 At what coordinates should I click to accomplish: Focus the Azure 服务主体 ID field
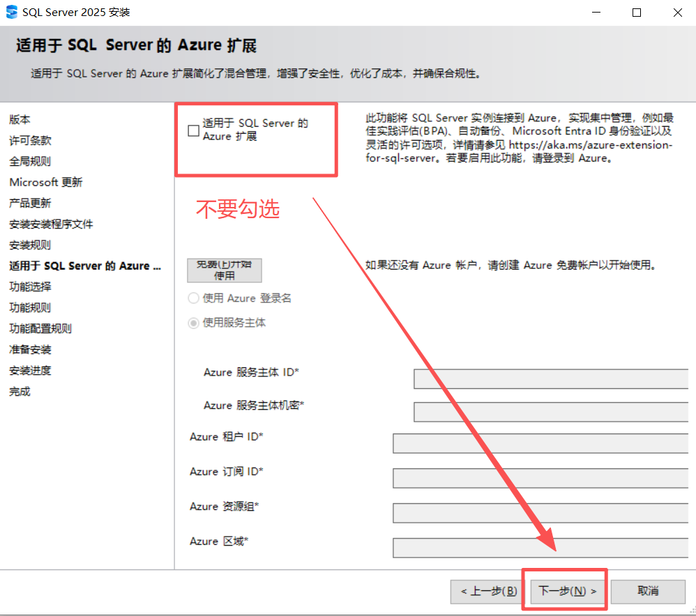point(551,379)
